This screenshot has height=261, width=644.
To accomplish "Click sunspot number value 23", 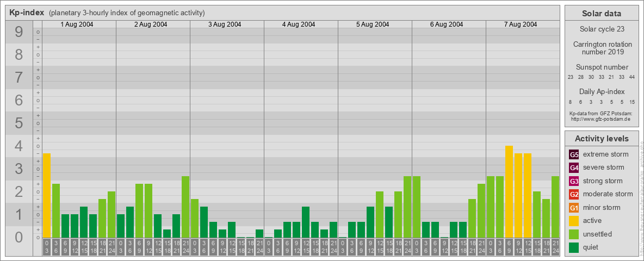I will click(571, 78).
